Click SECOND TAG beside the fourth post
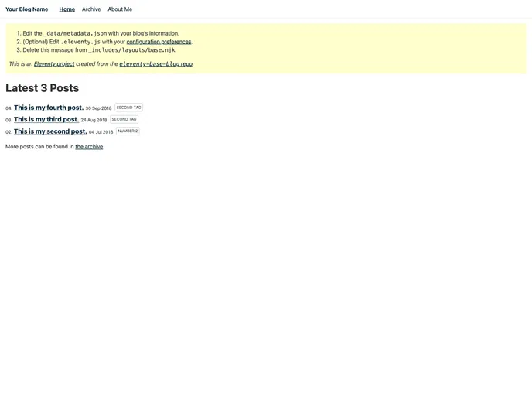This screenshot has height=396, width=532. coord(129,108)
